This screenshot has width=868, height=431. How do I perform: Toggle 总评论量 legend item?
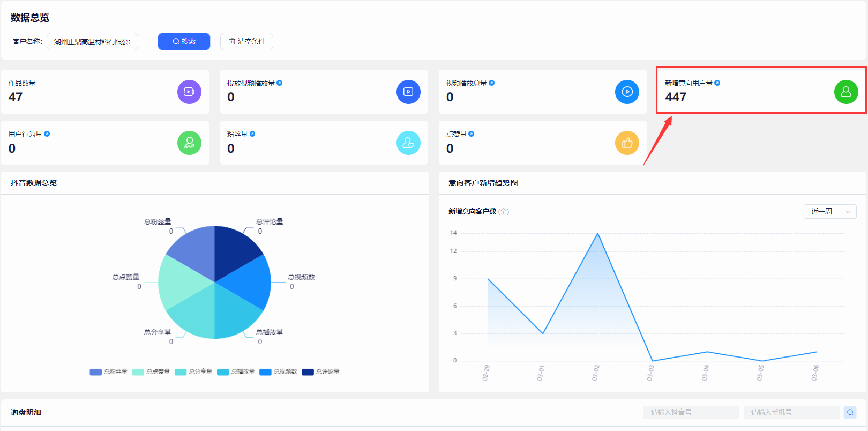click(321, 372)
